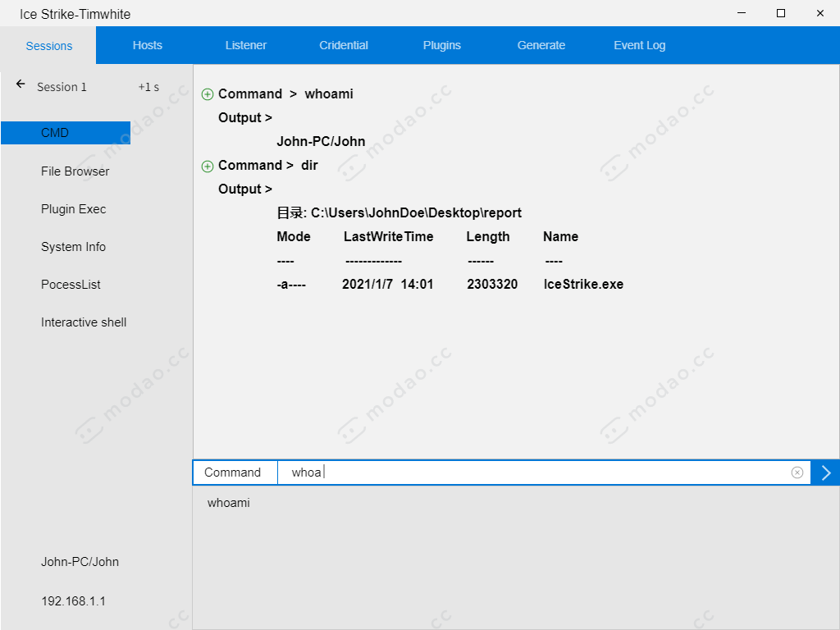Open the Command type selector beside the input
The image size is (840, 630).
point(235,472)
